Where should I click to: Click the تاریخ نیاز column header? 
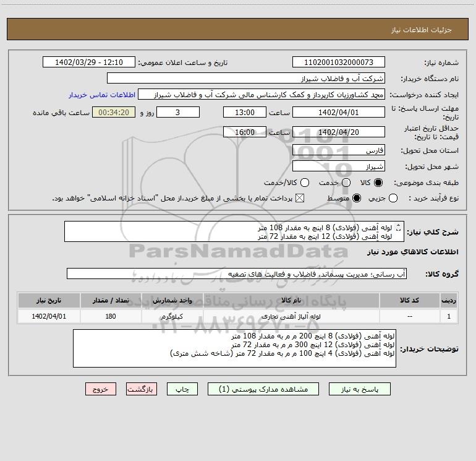tap(49, 300)
